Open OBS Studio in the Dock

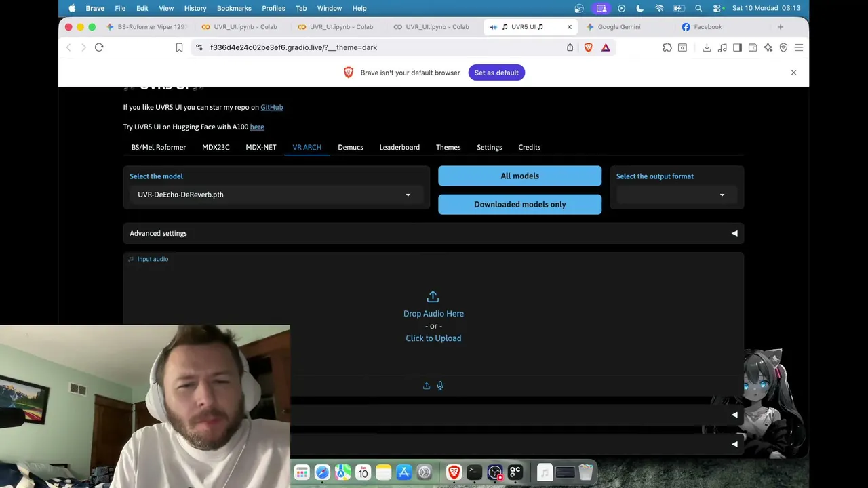pos(495,472)
